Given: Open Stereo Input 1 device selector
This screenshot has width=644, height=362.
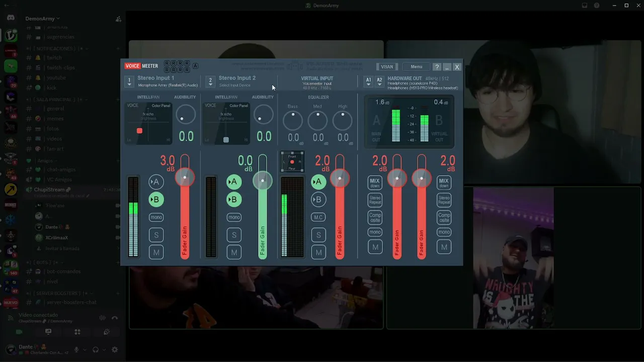Looking at the screenshot, I should pos(129,81).
